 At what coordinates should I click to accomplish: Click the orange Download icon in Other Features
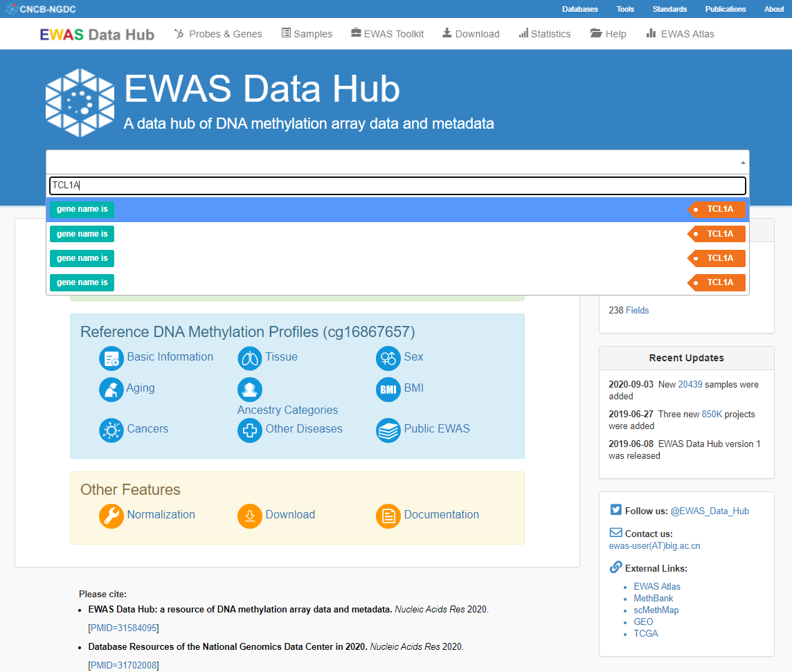249,516
